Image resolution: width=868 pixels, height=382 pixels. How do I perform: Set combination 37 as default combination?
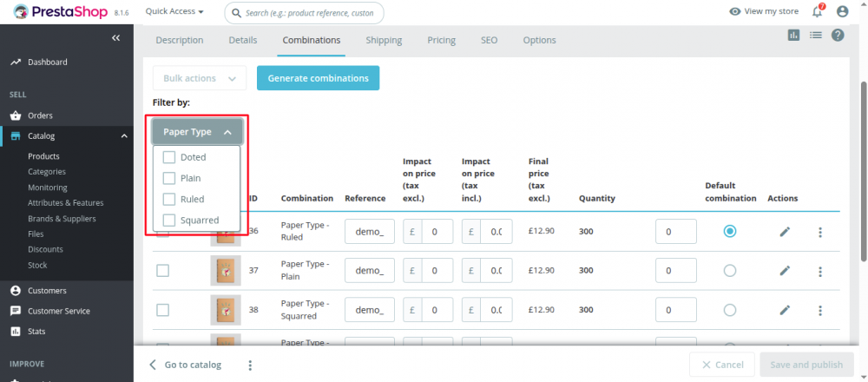pos(730,271)
